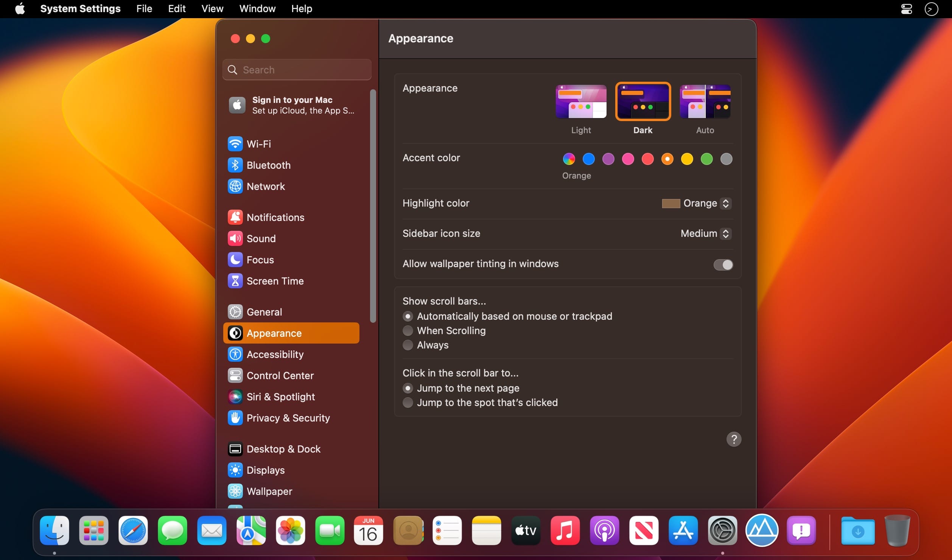
Task: Click the Help button in Appearance
Action: [x=733, y=439]
